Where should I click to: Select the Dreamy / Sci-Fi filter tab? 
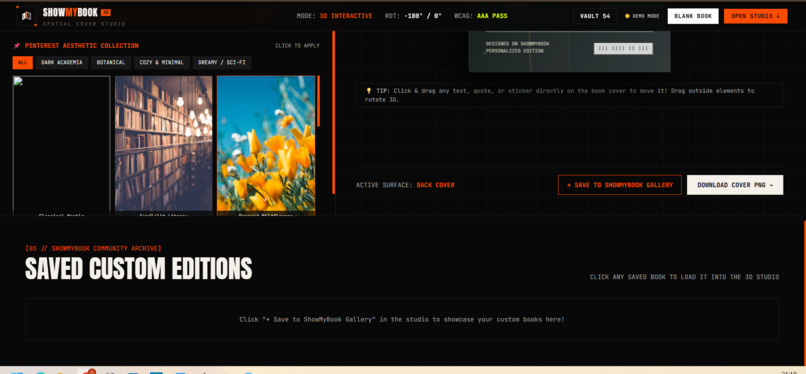[222, 63]
